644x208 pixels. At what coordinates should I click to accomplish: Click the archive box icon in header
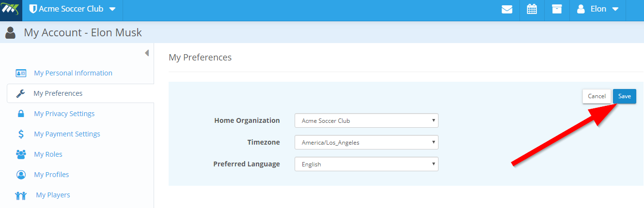coord(557,9)
